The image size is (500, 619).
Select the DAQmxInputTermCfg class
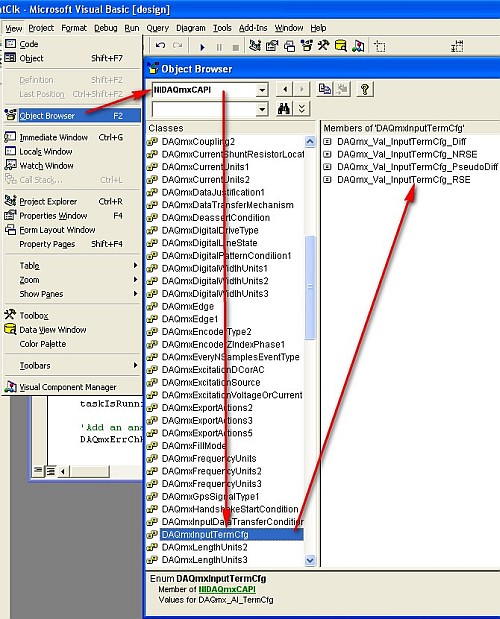[225, 535]
